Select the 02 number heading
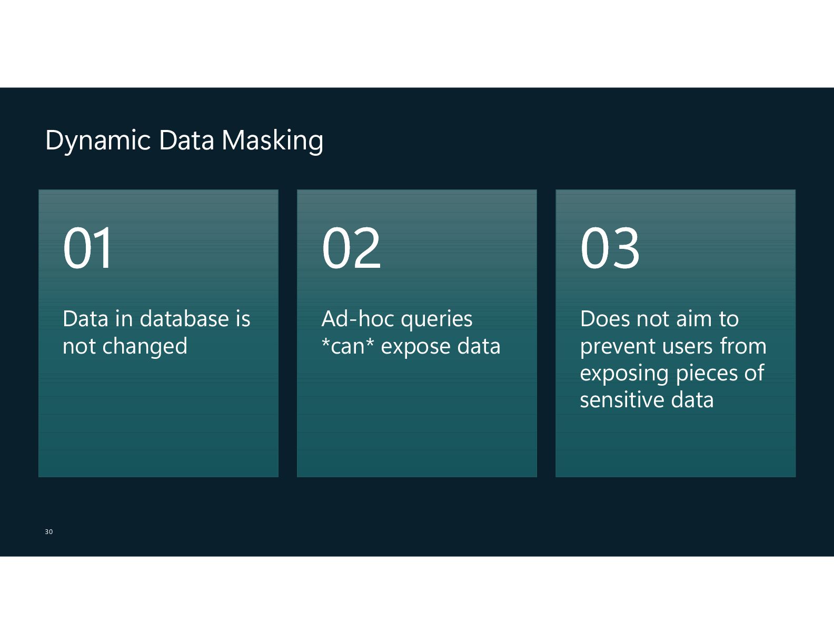The width and height of the screenshot is (834, 644). [x=351, y=247]
